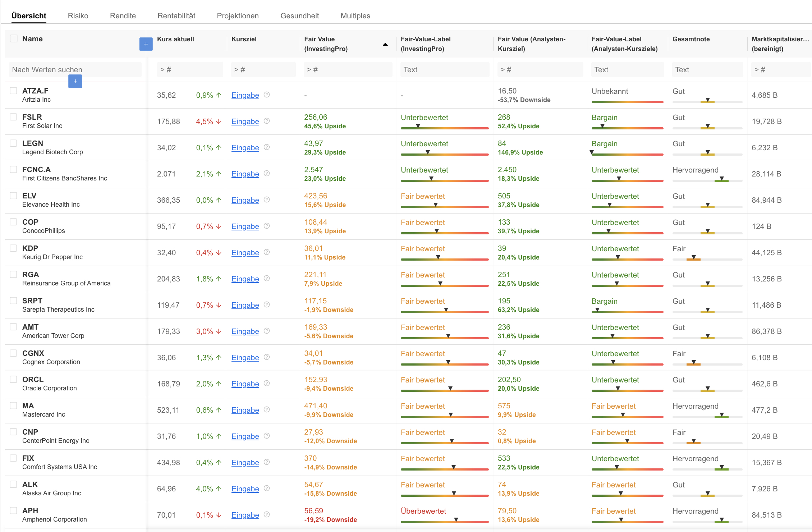The image size is (812, 532).
Task: Open help icon next to CNP Eingabe
Action: coord(267,436)
